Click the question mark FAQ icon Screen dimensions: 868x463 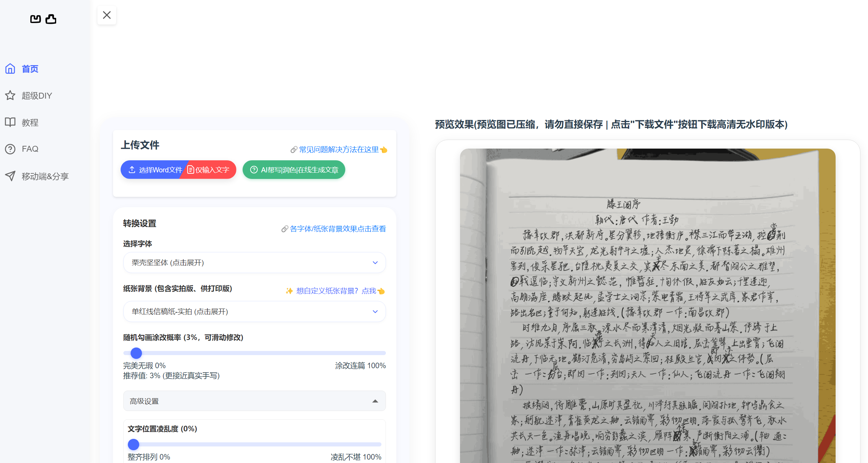(x=10, y=149)
